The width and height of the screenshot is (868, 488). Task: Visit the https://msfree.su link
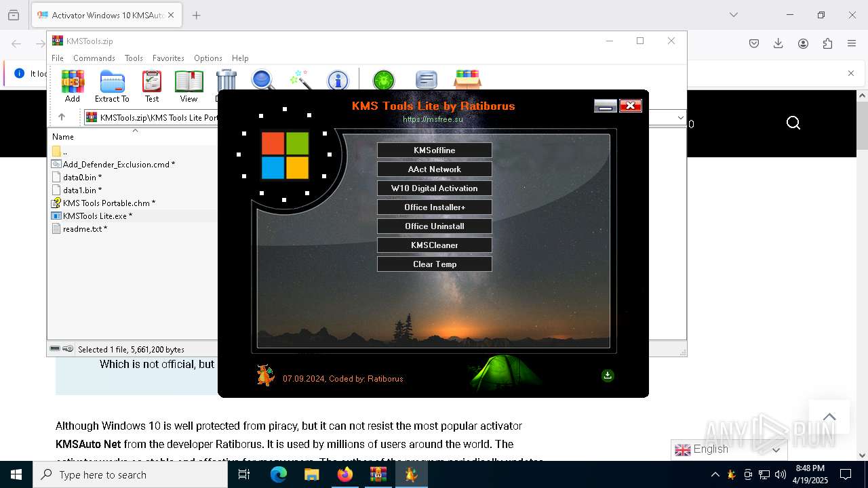pos(433,119)
